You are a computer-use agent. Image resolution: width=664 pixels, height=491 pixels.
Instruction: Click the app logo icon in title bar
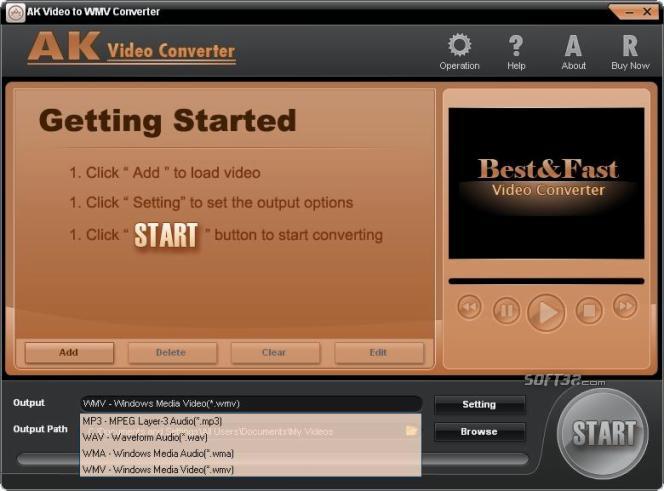pyautogui.click(x=15, y=13)
